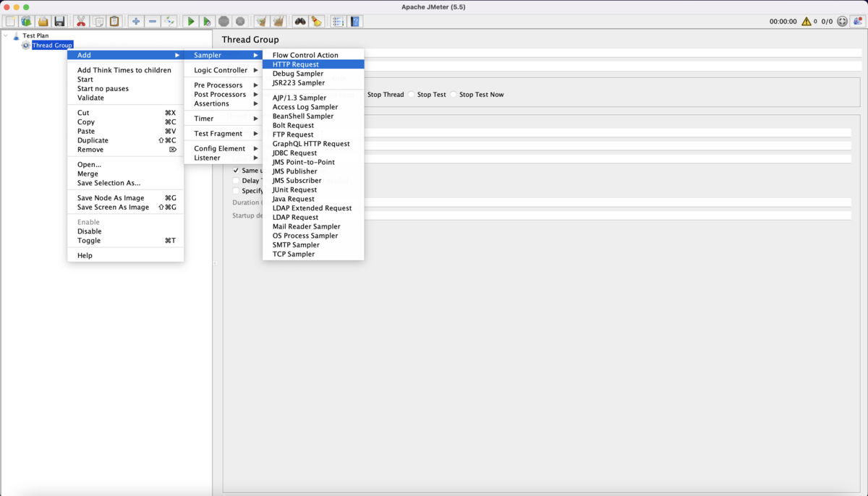Choose JSR223 Sampler menu entry
Screen dimensions: 868x496
(x=313, y=82)
